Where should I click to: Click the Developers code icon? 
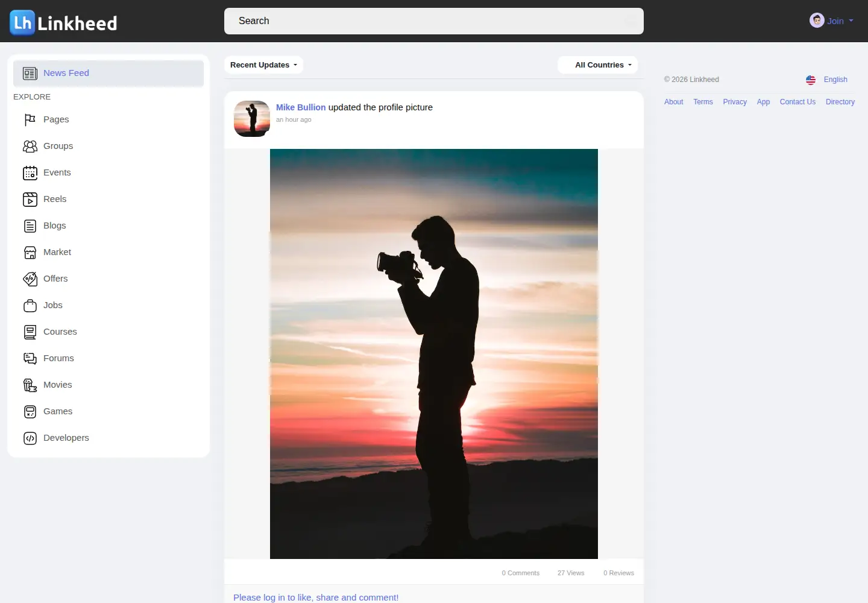pos(30,438)
